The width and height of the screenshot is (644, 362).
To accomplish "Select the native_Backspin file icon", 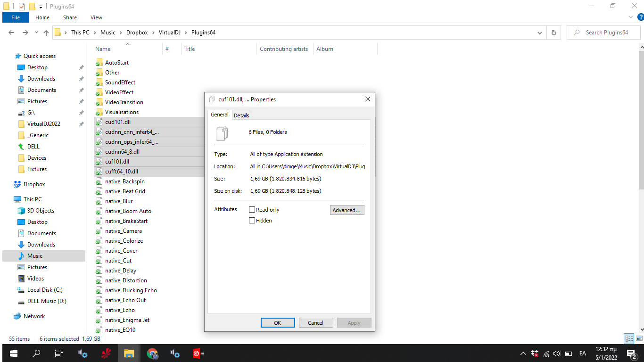I will 99,181.
